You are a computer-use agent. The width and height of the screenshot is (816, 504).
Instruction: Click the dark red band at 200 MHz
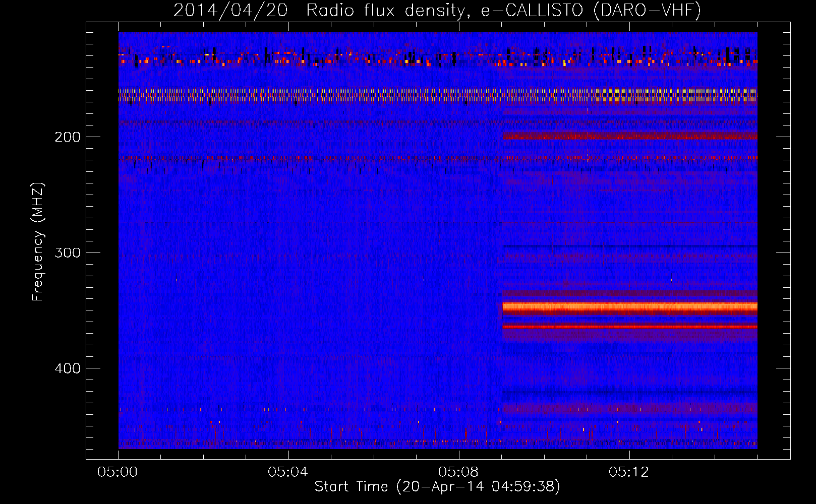pos(630,136)
